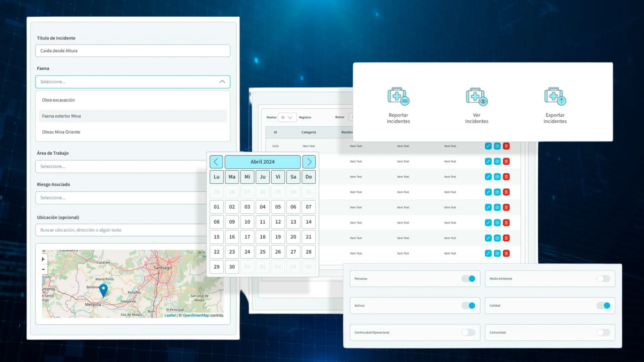The height and width of the screenshot is (362, 644).
Task: Open the Leaflet link on the map
Action: coord(170,315)
